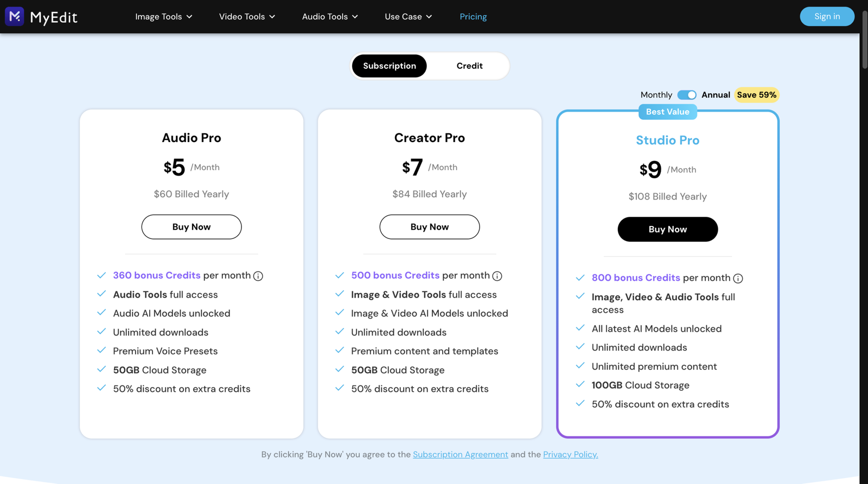Expand the Use Case dropdown
868x484 pixels.
(409, 17)
